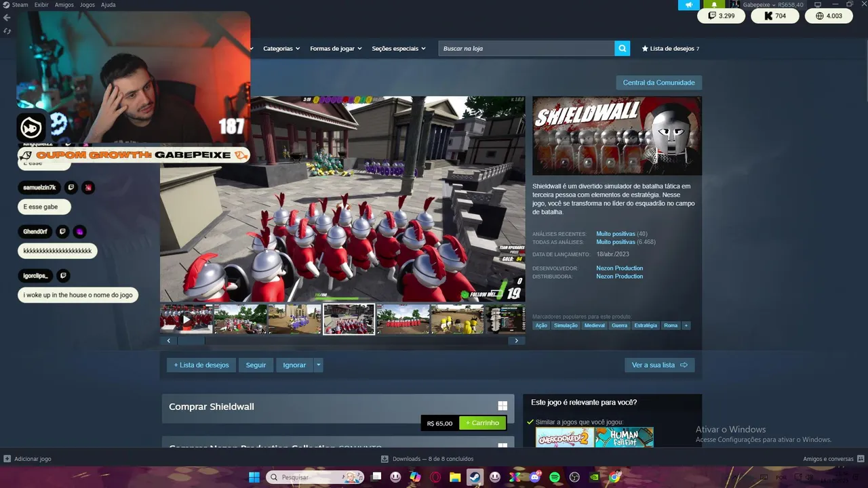Open OBS Studio from the taskbar

click(x=574, y=477)
